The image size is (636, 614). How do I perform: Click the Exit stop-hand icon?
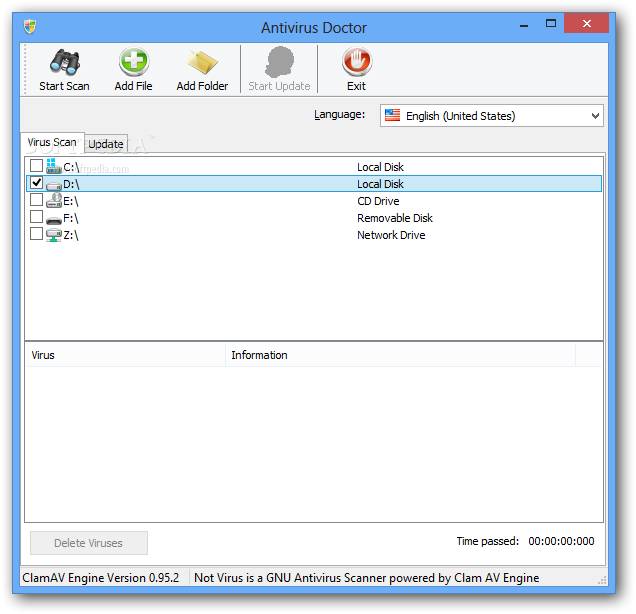coord(357,62)
